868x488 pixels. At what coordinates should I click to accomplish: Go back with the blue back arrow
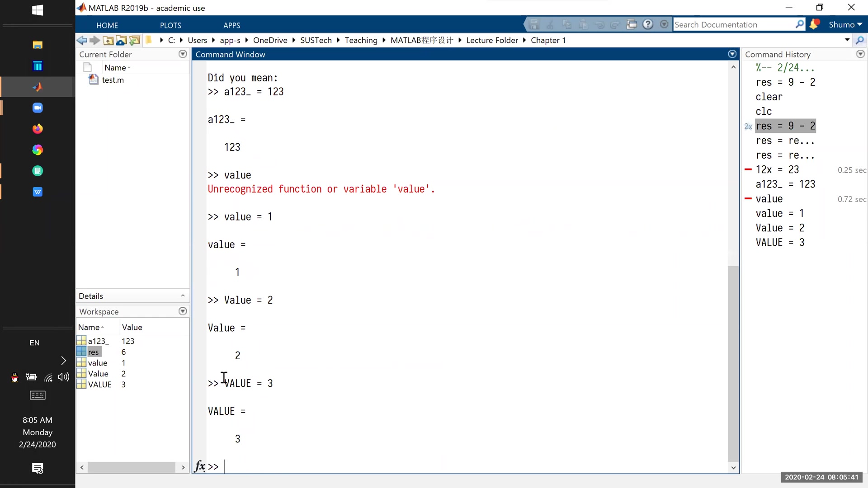coord(82,40)
